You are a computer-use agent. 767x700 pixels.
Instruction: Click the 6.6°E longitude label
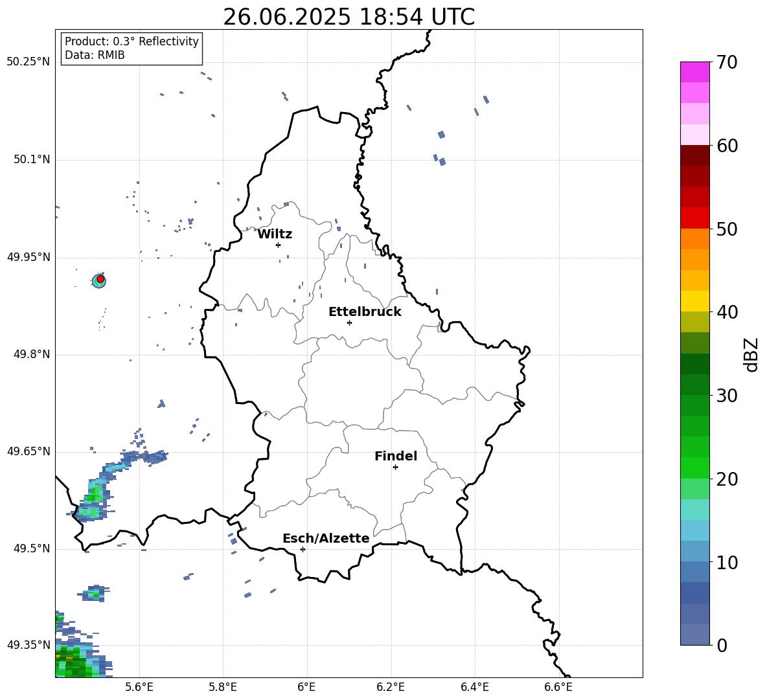[558, 687]
